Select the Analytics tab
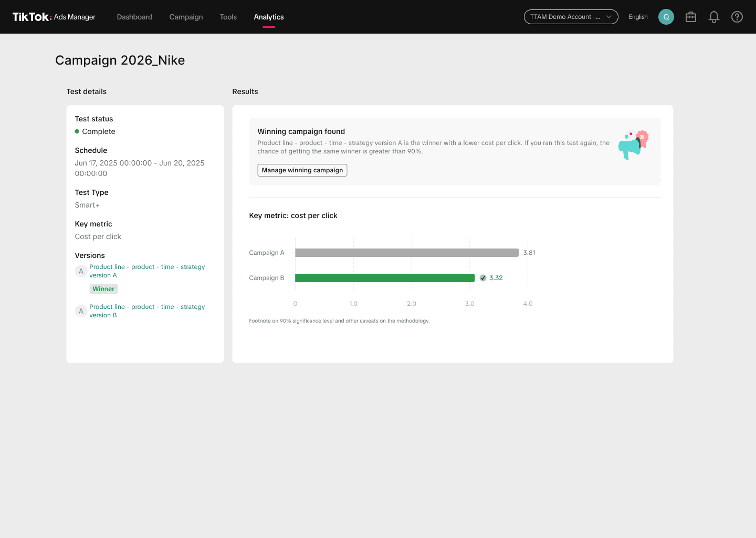 (269, 17)
